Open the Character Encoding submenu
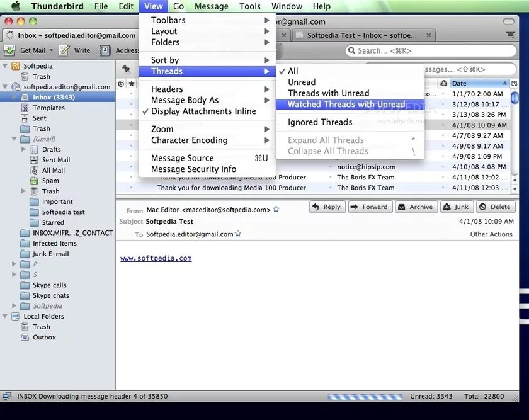529x420 pixels. pos(207,140)
